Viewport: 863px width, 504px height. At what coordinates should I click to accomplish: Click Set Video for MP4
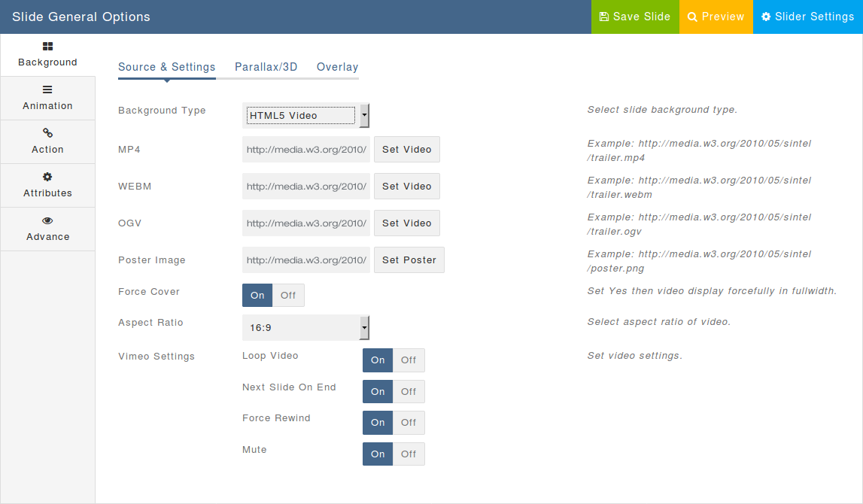[x=407, y=149]
